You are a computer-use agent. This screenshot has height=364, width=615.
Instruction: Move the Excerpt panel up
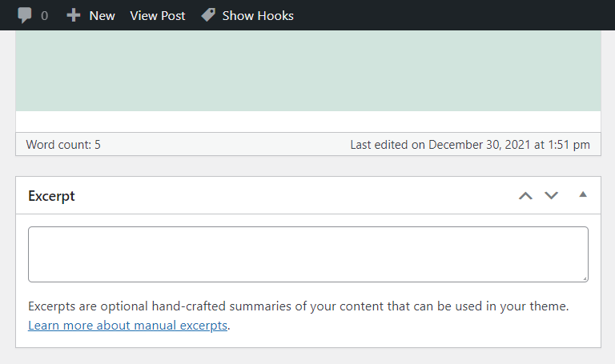click(x=525, y=195)
